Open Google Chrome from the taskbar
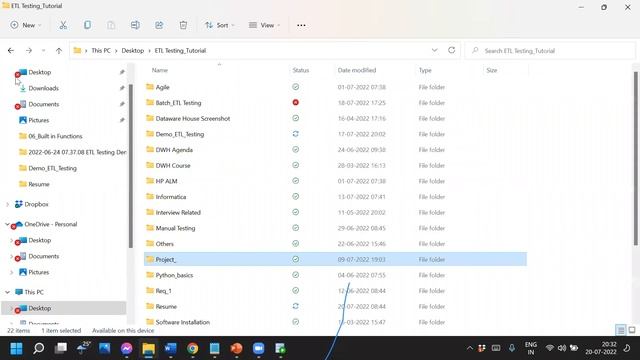 193,349
